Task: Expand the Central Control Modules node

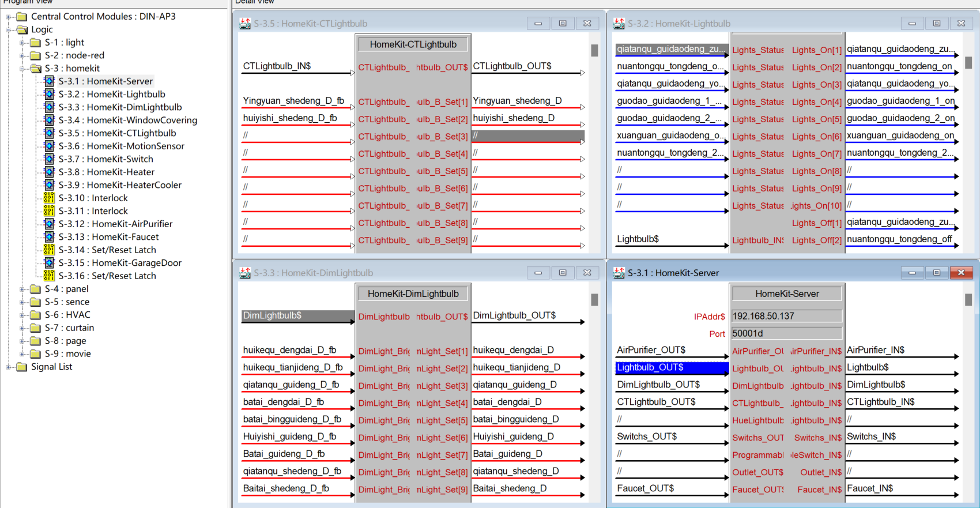Action: tap(9, 17)
